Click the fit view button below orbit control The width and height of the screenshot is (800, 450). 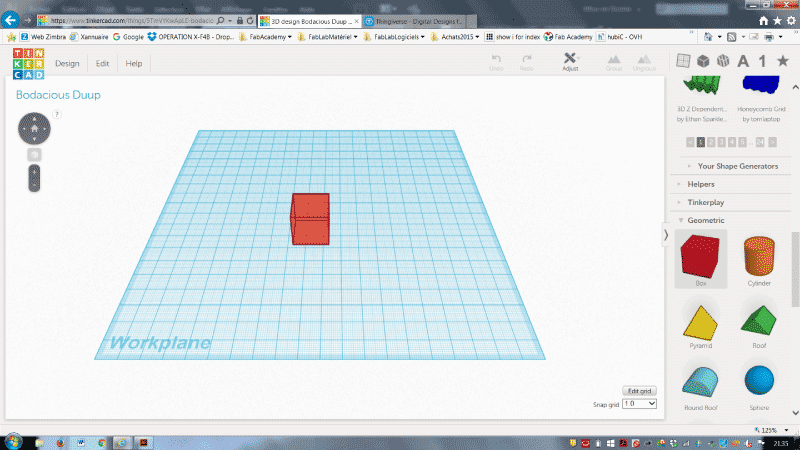point(34,155)
